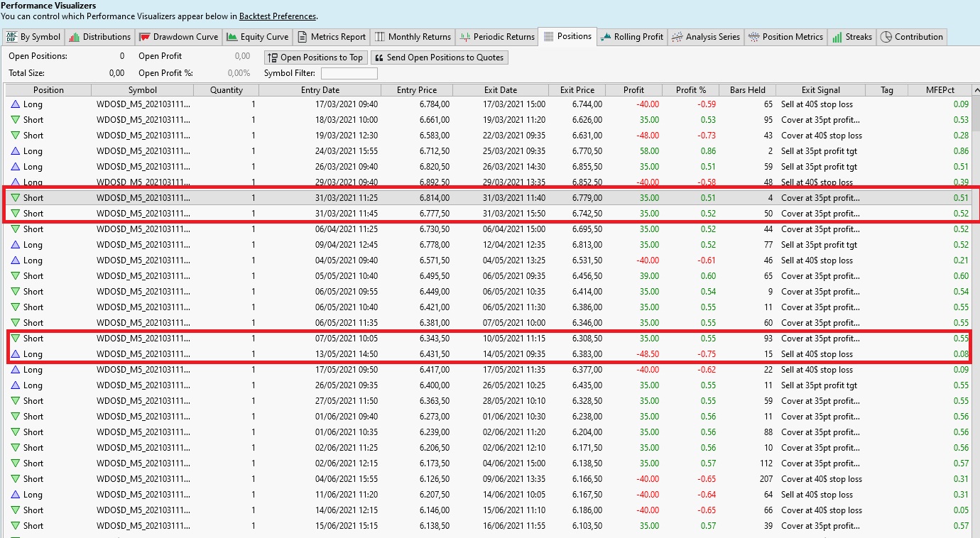980x538 pixels.
Task: Click Send Open Positions to Quotes
Action: 439,57
